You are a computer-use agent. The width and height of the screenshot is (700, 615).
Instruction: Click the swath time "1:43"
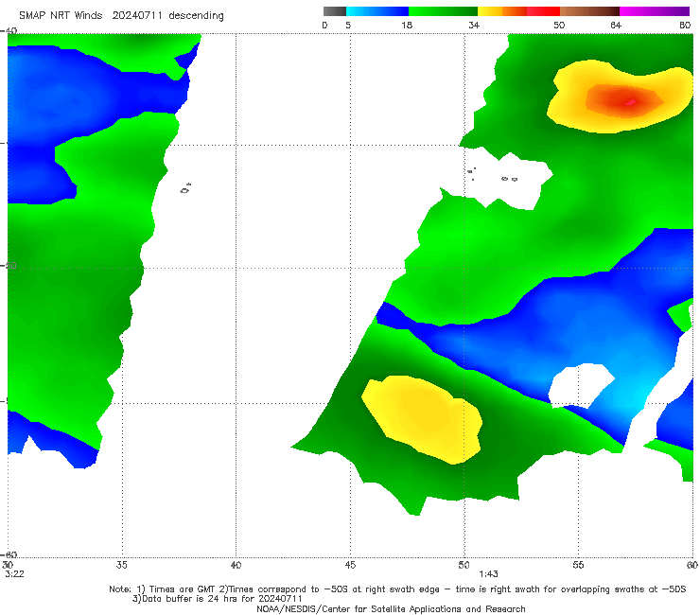click(488, 574)
